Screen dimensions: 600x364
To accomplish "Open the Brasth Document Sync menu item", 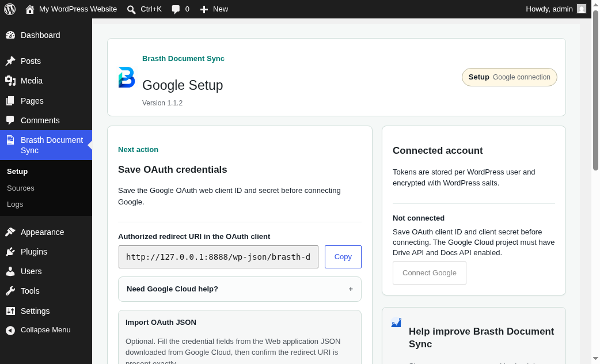I will click(x=46, y=145).
